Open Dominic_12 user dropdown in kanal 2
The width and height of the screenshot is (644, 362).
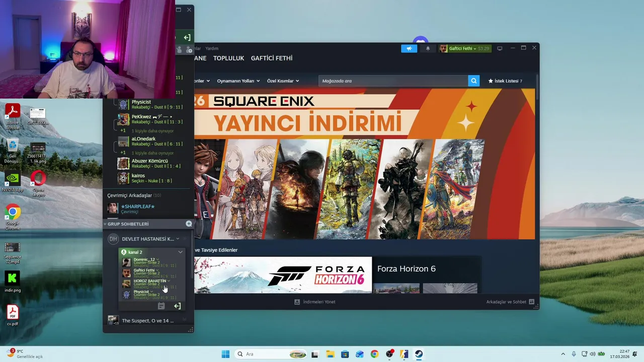pyautogui.click(x=157, y=259)
